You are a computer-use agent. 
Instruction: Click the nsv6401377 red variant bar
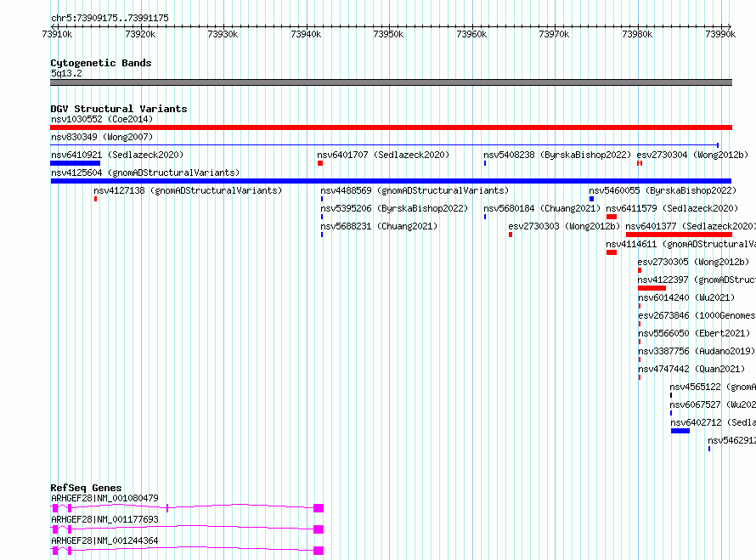point(679,235)
